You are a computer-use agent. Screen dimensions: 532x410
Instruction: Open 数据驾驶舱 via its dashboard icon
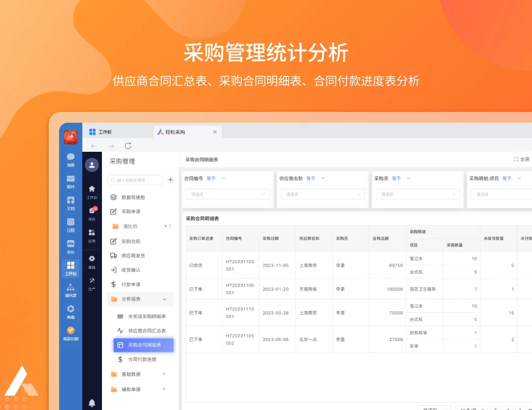[x=113, y=197]
